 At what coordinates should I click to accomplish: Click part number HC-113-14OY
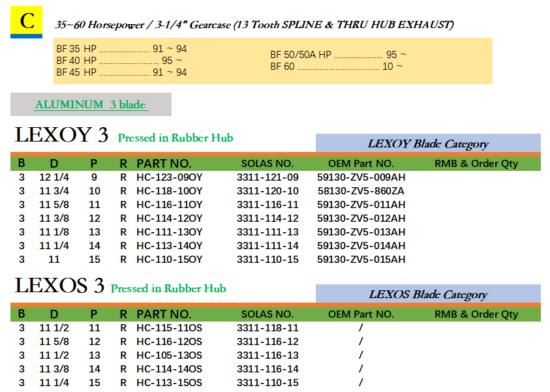pos(170,245)
